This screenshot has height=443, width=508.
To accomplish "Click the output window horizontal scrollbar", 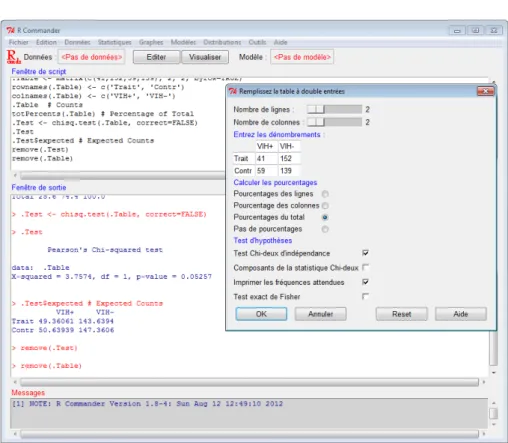I will click(x=249, y=382).
